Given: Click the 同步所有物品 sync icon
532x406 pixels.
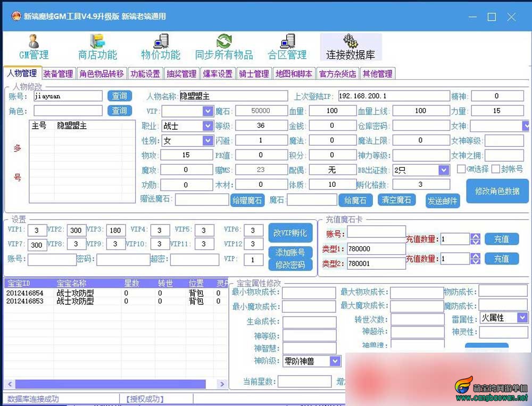Looking at the screenshot, I should (x=224, y=42).
